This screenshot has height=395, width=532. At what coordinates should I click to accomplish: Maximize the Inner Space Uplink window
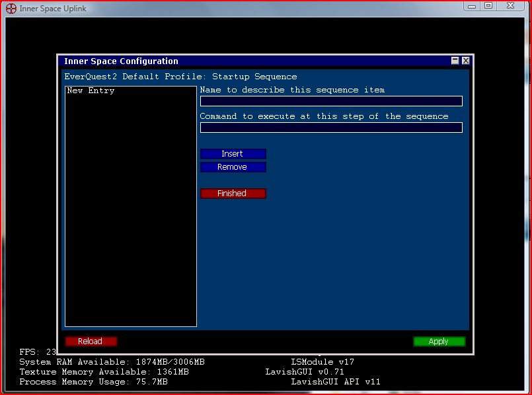click(488, 6)
